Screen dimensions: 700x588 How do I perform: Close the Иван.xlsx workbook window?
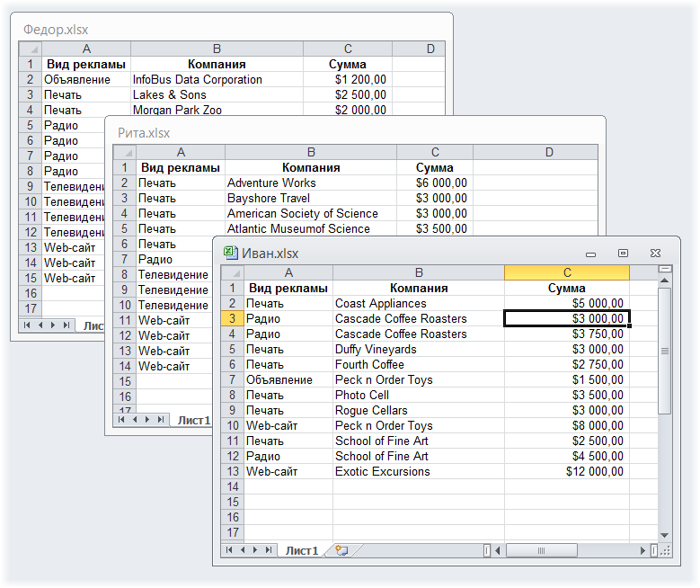coord(655,254)
